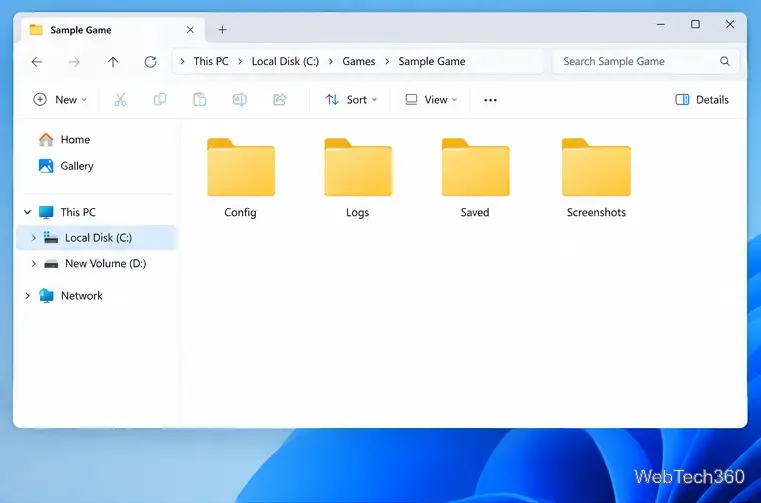This screenshot has height=503, width=761.
Task: Expand chevron after This PC in breadcrumb
Action: coord(240,62)
